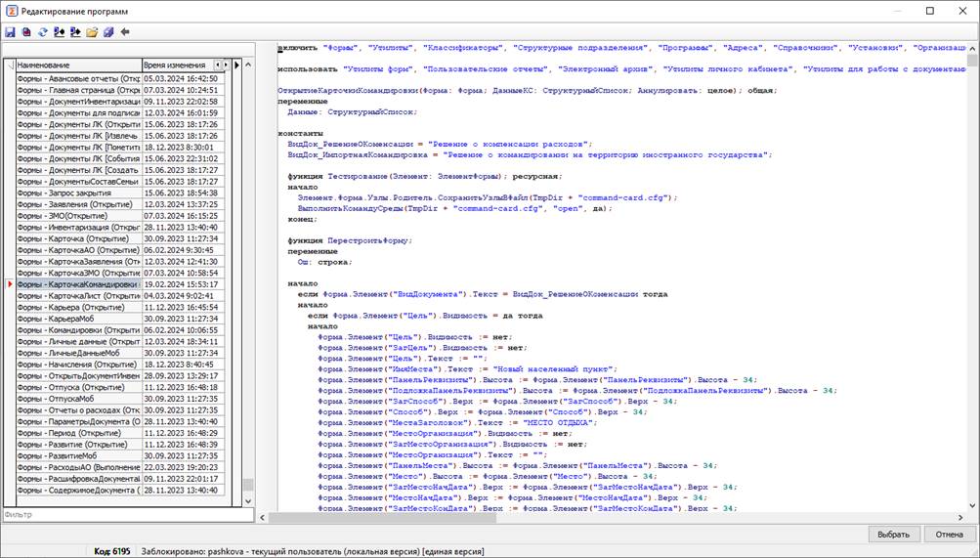Click code editor horizontal scrollbar right arrow
This screenshot has width=980, height=558.
960,517
